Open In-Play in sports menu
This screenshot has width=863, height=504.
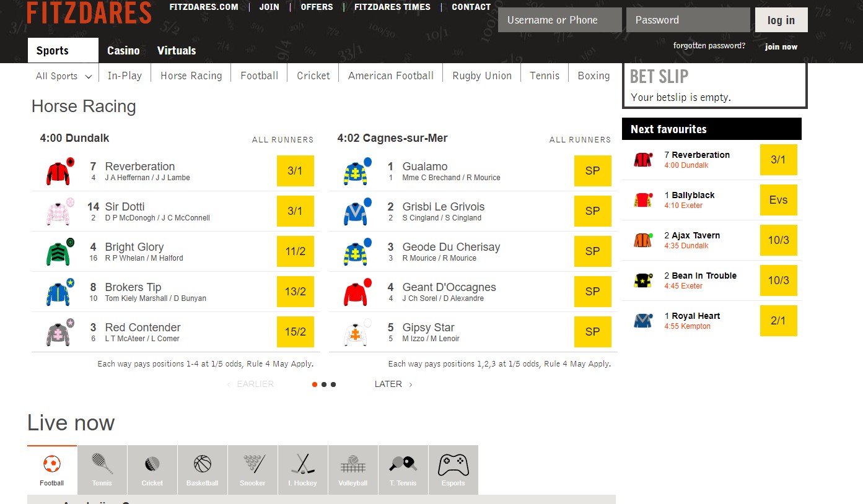pos(125,76)
